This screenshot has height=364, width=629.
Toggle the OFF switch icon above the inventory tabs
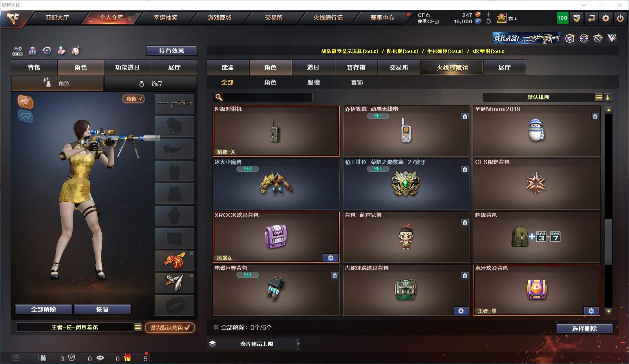18,51
